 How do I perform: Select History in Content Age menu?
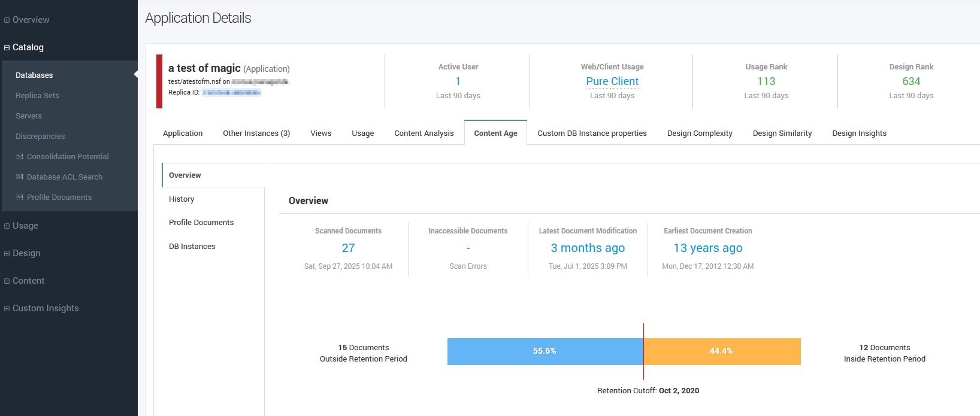pyautogui.click(x=182, y=199)
